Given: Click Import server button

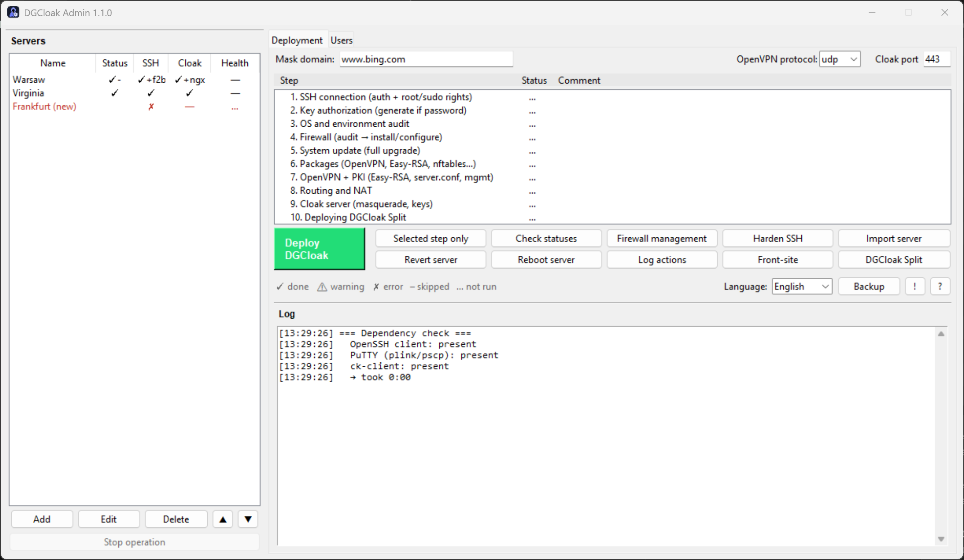Looking at the screenshot, I should (894, 238).
